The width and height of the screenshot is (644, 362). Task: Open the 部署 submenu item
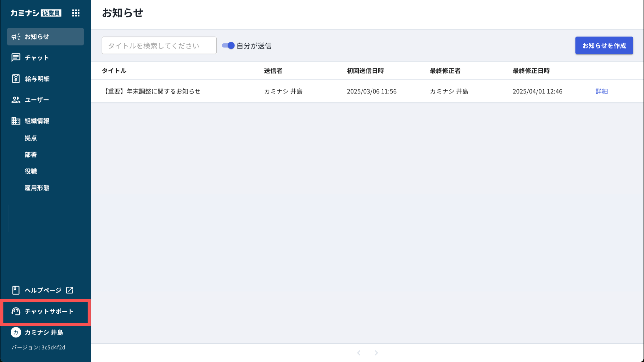click(31, 154)
